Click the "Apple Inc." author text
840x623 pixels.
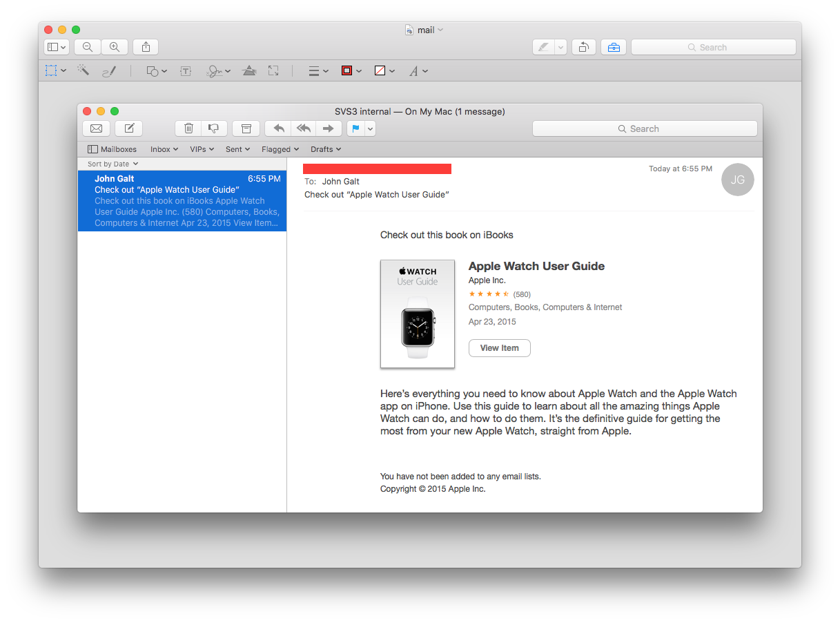[x=487, y=280]
